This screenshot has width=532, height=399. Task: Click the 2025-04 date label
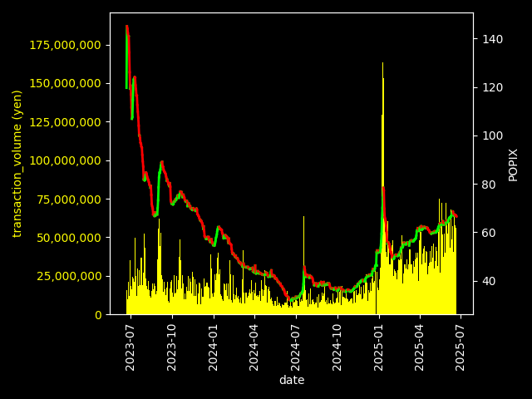click(x=419, y=347)
